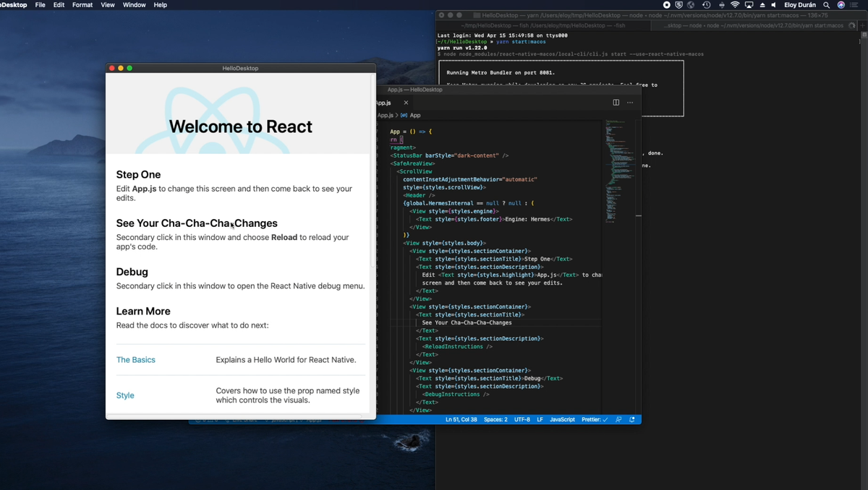Image resolution: width=868 pixels, height=490 pixels.
Task: Open The Basics link in HelloDesktop
Action: pyautogui.click(x=136, y=360)
